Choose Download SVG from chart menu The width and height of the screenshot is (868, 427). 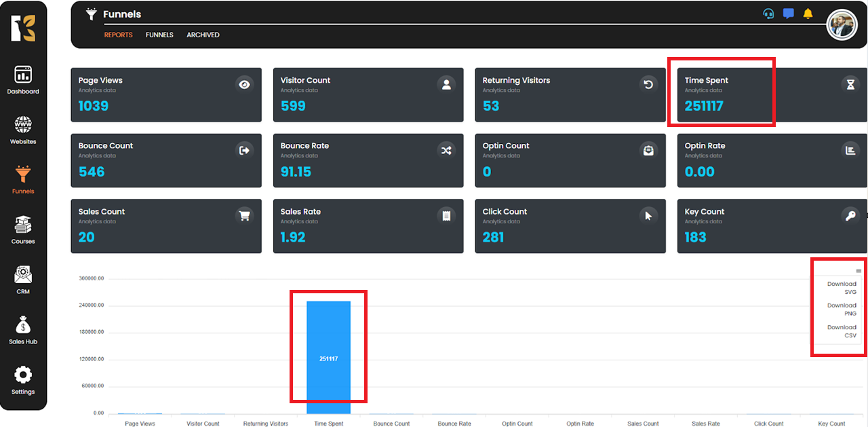point(842,288)
